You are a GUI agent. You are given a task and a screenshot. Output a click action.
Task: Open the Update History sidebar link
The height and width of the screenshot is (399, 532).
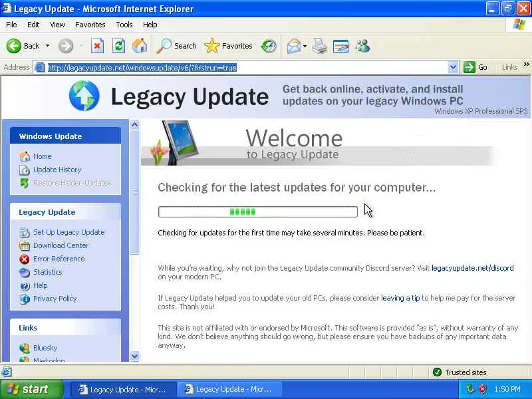[57, 170]
